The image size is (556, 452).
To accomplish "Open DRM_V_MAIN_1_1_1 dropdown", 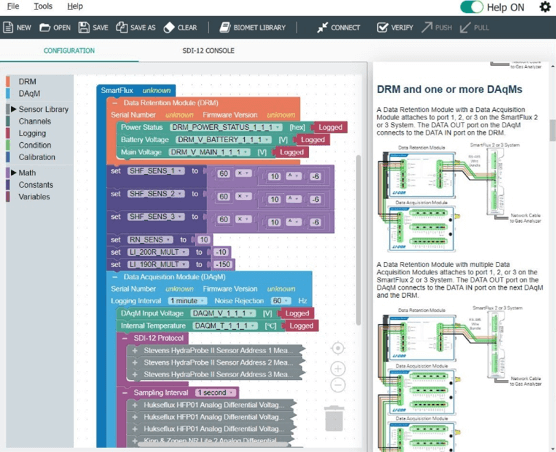I will [210, 152].
